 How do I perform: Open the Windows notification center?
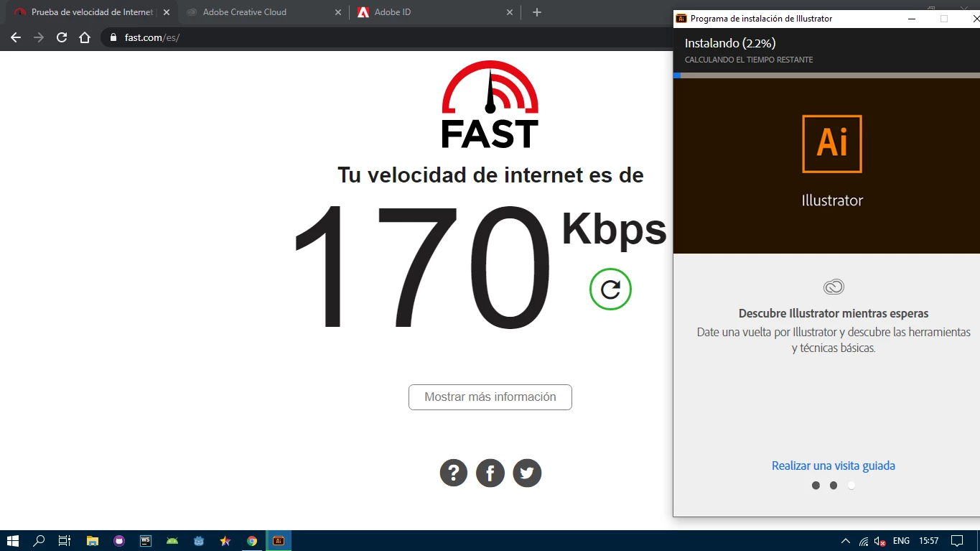point(957,541)
